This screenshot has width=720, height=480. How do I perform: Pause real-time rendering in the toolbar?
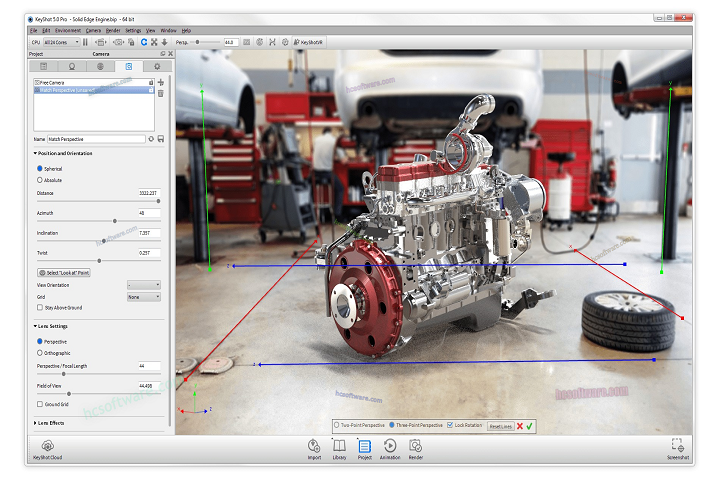[x=85, y=42]
